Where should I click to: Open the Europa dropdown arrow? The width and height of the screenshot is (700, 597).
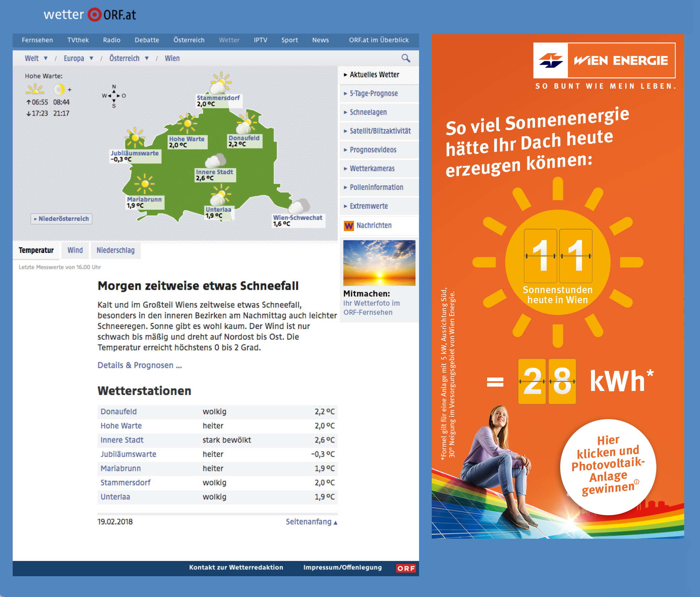(x=91, y=58)
